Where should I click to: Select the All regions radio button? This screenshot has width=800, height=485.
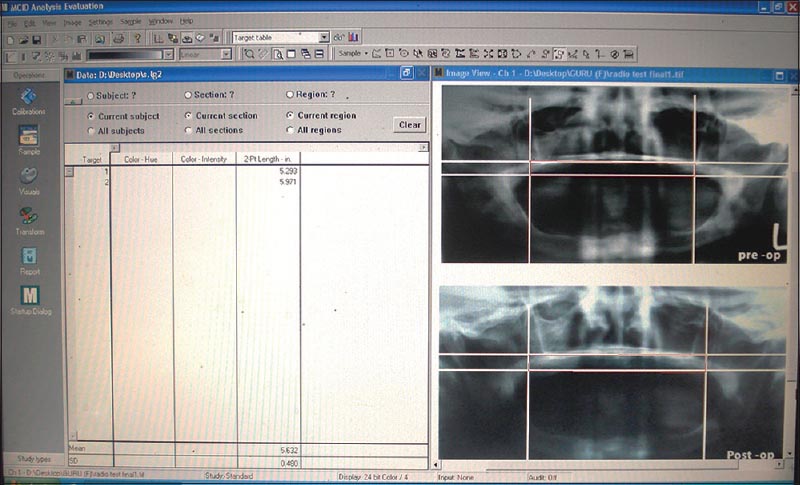pos(290,131)
